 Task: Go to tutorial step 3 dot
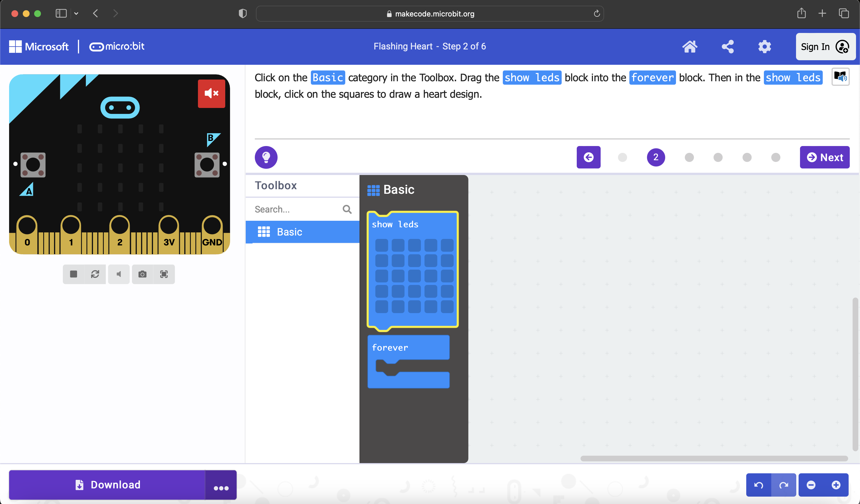pos(689,157)
